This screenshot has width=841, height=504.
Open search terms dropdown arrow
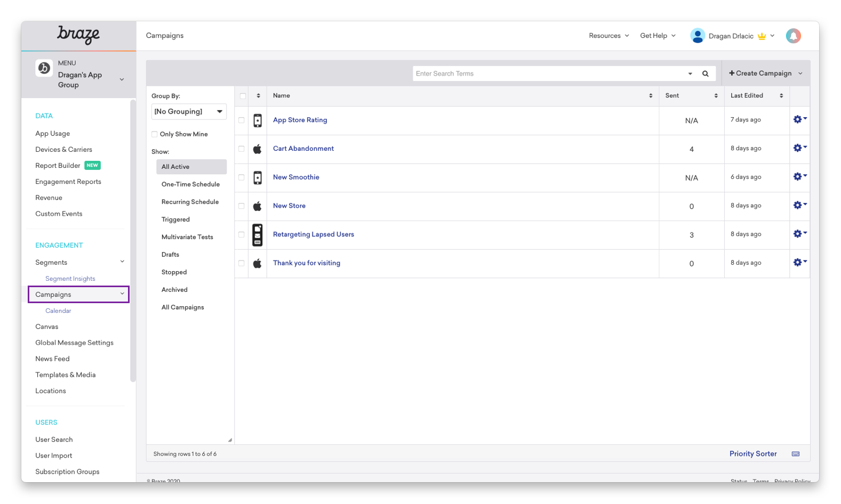690,74
